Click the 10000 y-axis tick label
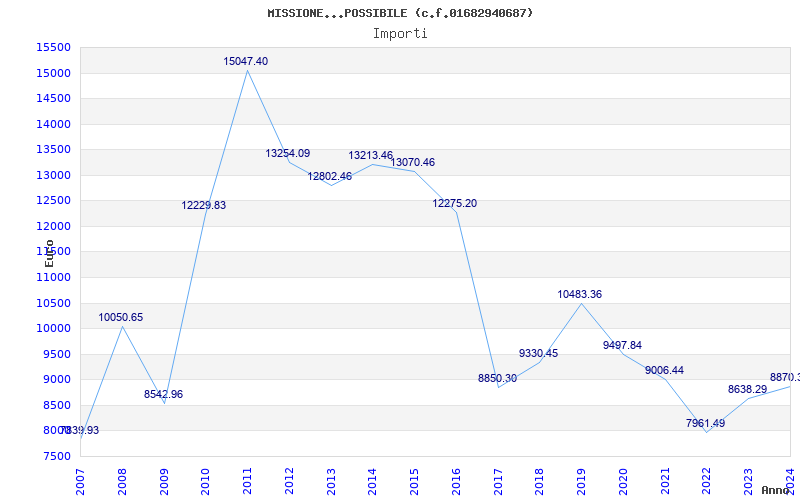This screenshot has height=500, width=800. click(54, 328)
